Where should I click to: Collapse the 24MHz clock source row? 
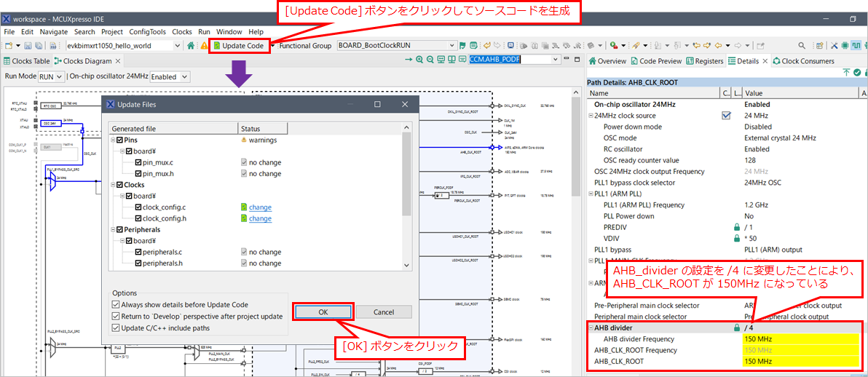click(591, 116)
